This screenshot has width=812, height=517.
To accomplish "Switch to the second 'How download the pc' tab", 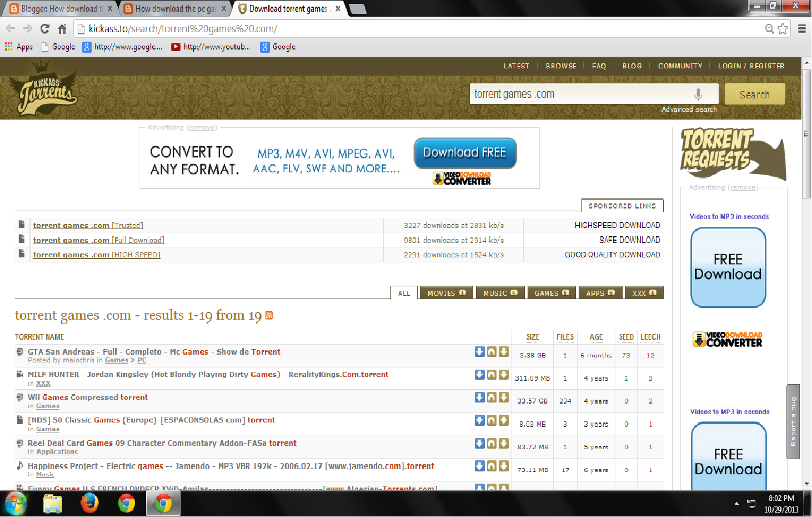I will coord(175,9).
